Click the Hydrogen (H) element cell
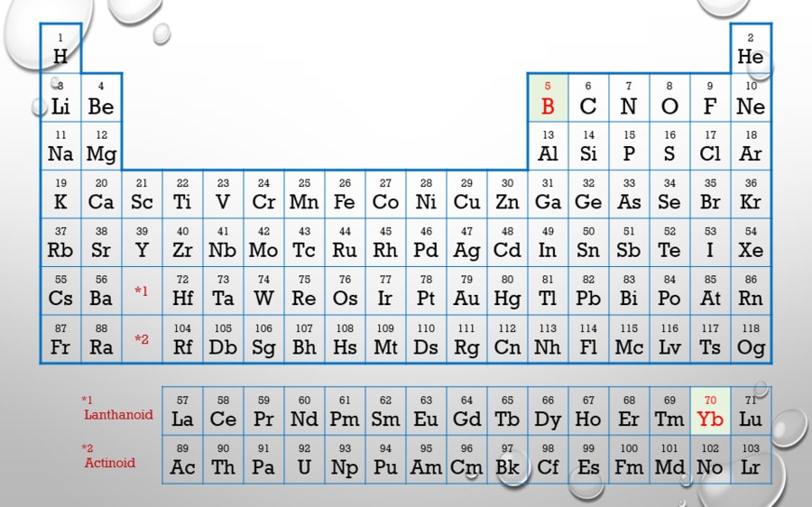This screenshot has width=812, height=507. [x=60, y=49]
